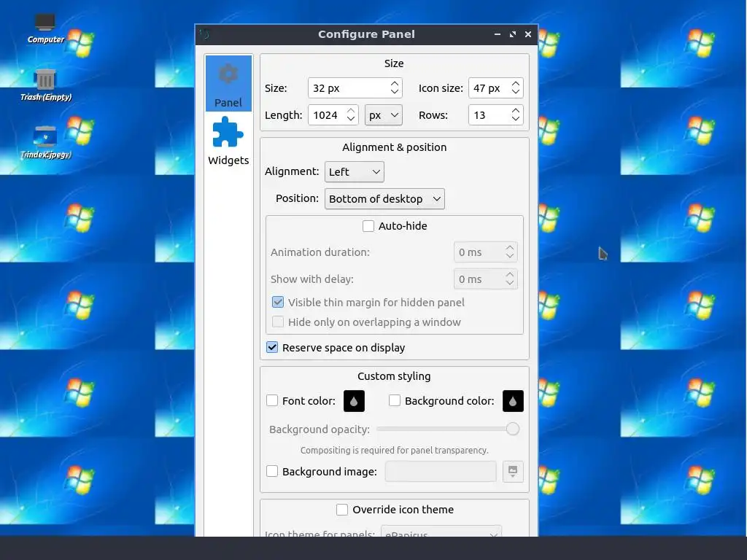The height and width of the screenshot is (560, 747).
Task: Click the Background image path field
Action: point(441,472)
